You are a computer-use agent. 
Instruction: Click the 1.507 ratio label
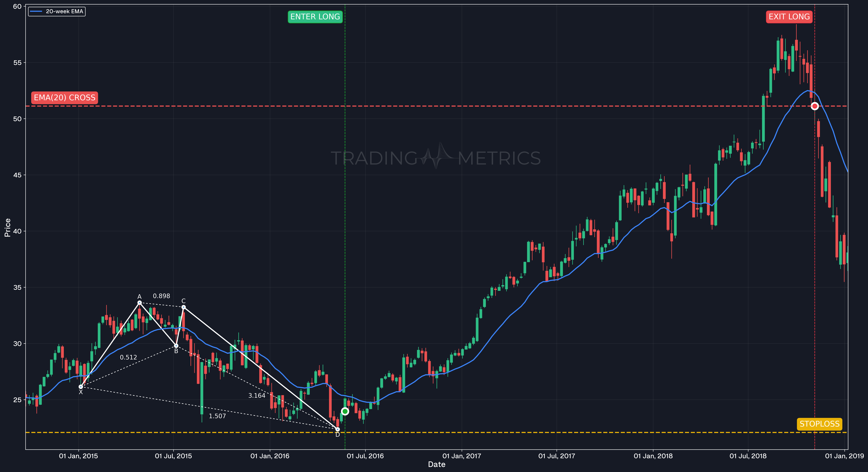tap(217, 416)
